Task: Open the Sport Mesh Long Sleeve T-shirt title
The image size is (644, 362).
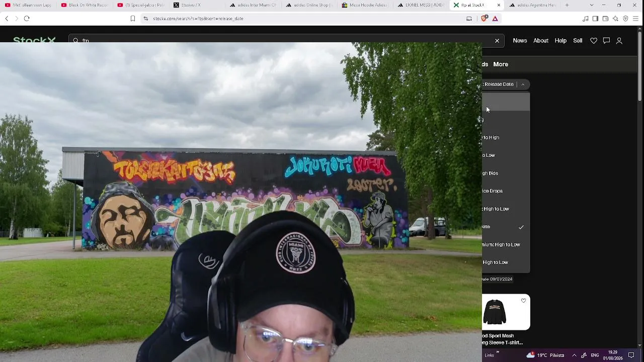Action: [503, 339]
